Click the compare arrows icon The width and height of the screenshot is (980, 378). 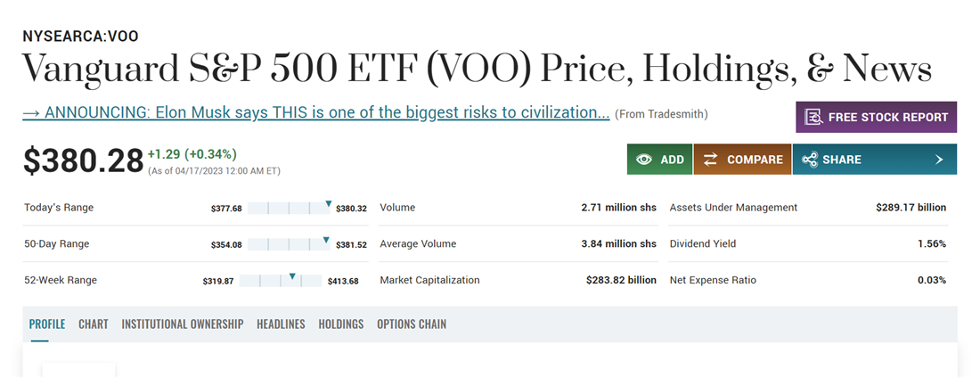711,160
